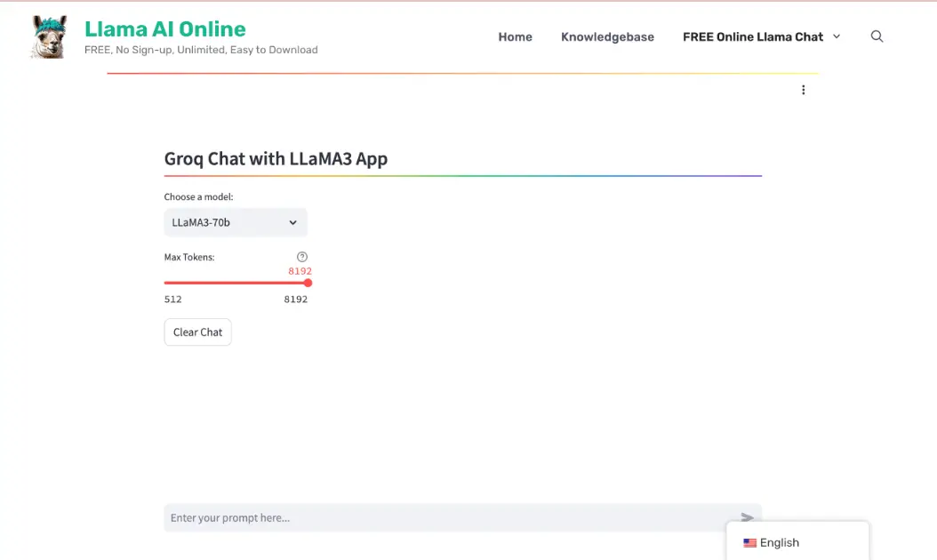Click the 8192 maximum value label

click(x=295, y=299)
